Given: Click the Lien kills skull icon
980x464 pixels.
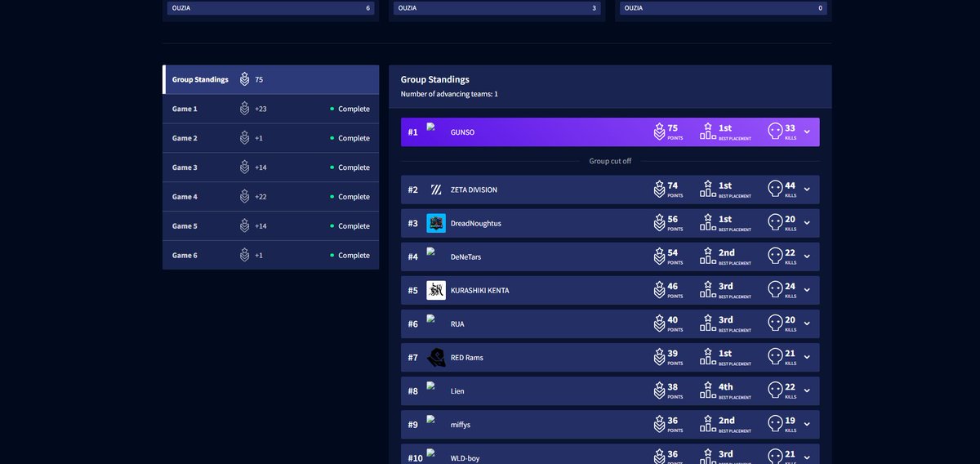Looking at the screenshot, I should point(775,390).
